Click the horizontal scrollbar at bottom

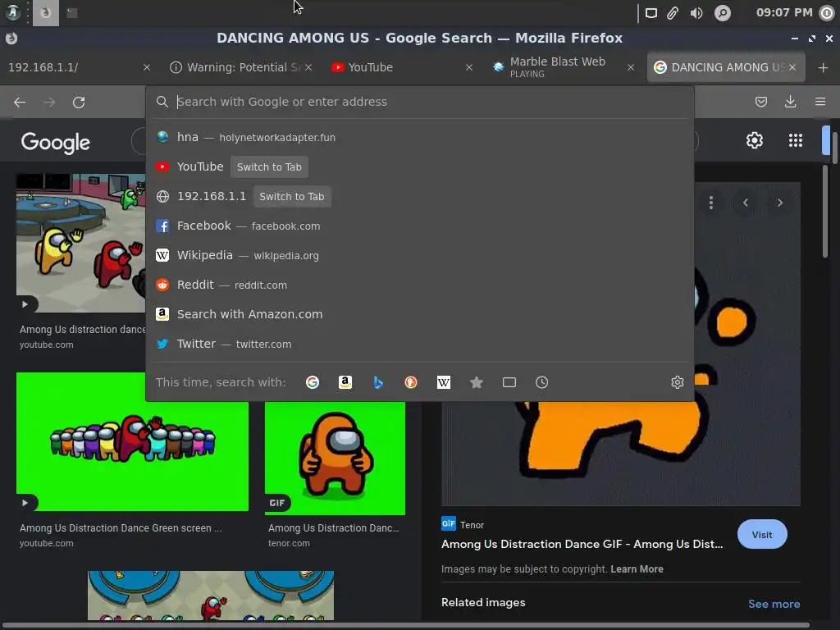405,625
